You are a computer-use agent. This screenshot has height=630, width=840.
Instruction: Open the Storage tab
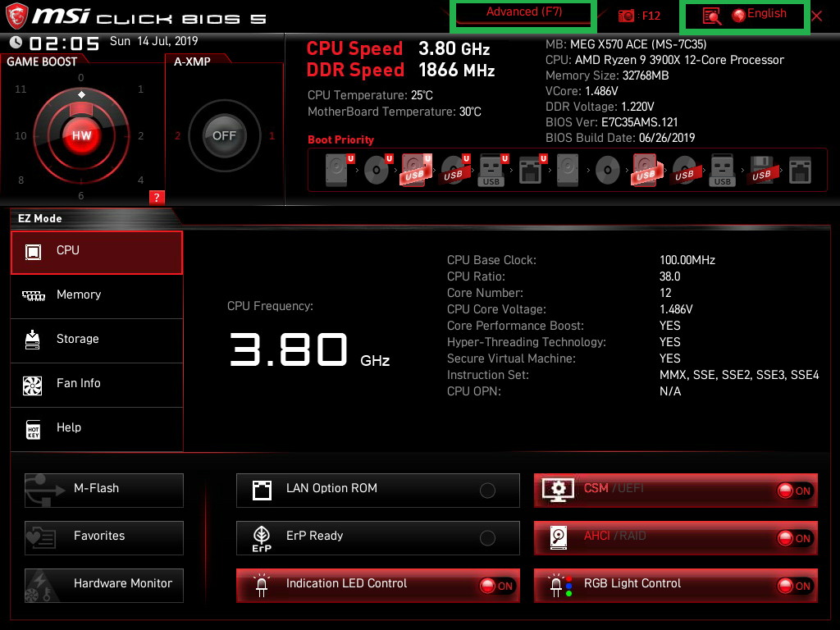pos(97,340)
